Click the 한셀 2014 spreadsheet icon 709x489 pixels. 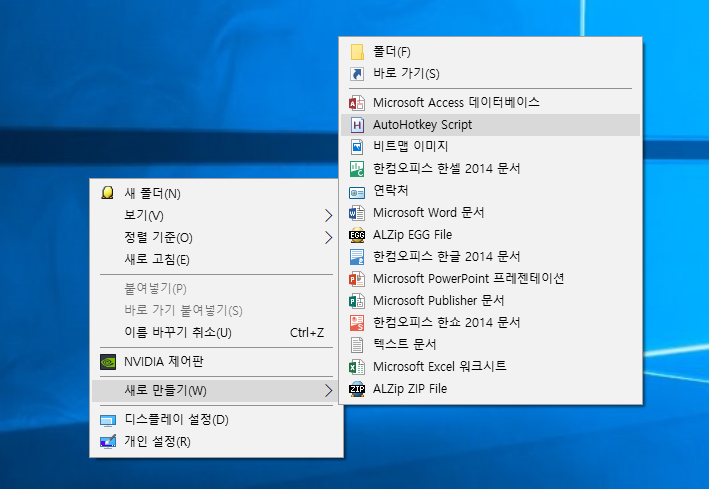(357, 169)
